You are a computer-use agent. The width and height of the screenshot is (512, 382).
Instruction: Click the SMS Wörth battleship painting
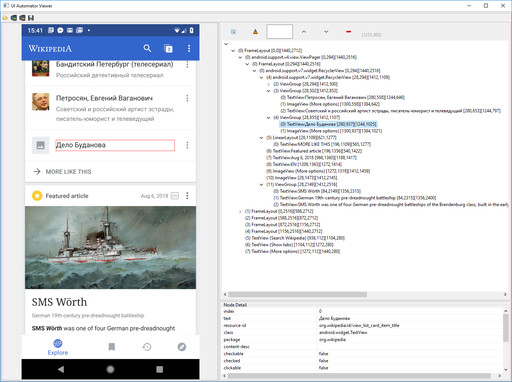110,247
